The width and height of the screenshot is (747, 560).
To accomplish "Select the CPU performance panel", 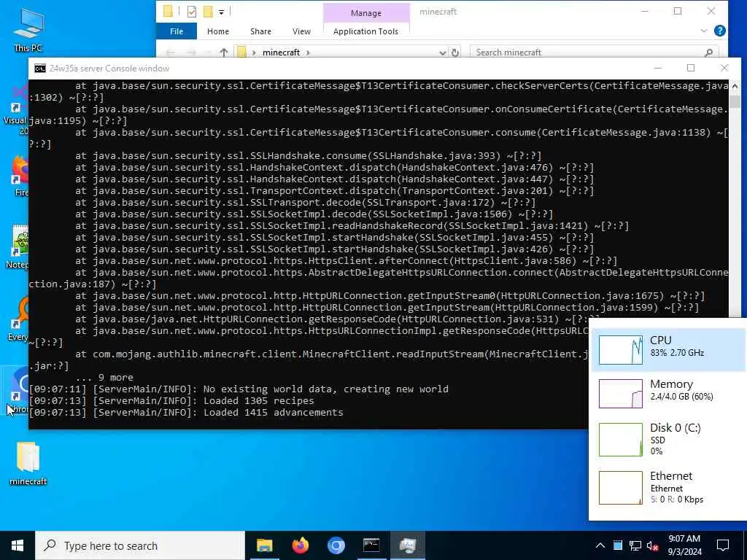I will click(x=668, y=349).
